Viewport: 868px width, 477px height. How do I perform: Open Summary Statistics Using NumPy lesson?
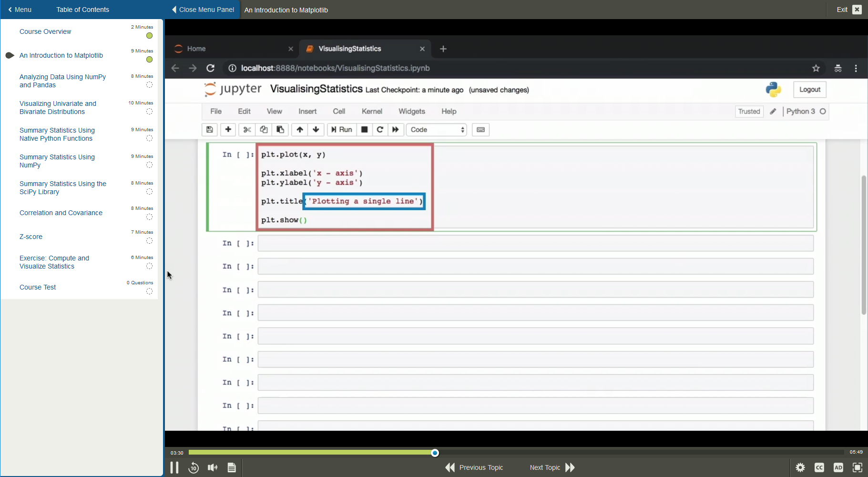tap(57, 161)
